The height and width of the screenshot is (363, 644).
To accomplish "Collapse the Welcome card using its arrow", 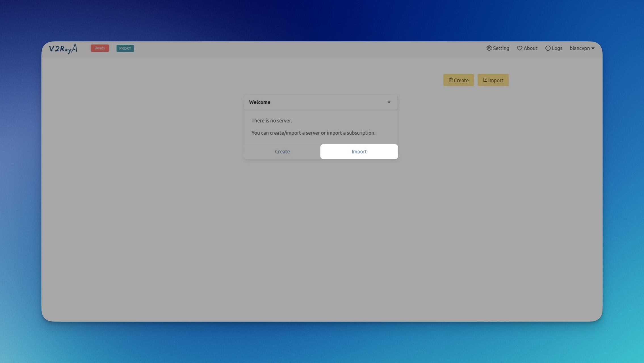I will pyautogui.click(x=389, y=102).
